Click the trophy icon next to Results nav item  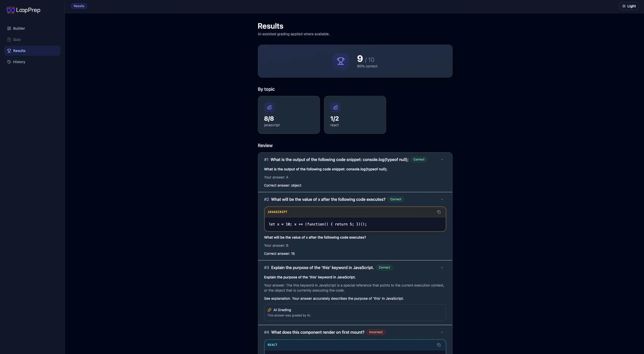pos(9,51)
